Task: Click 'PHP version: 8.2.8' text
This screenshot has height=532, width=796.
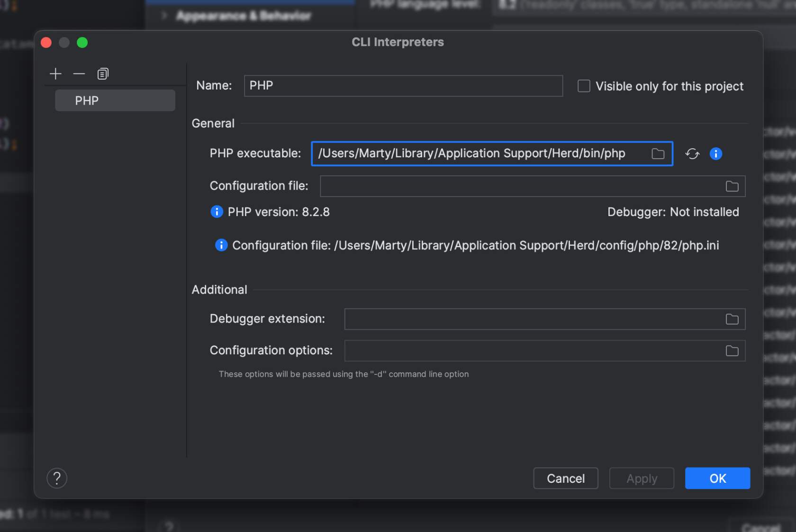Action: point(279,212)
